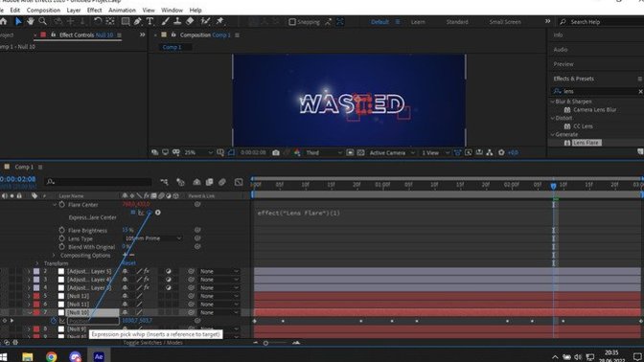Click the Frame Blending icon in timeline
The width and height of the screenshot is (644, 362).
point(209,182)
